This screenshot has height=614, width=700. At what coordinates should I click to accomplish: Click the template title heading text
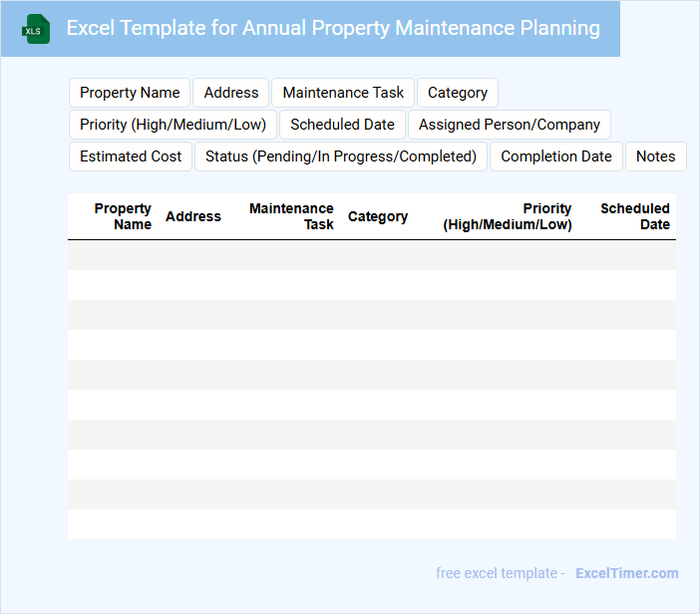pos(333,28)
